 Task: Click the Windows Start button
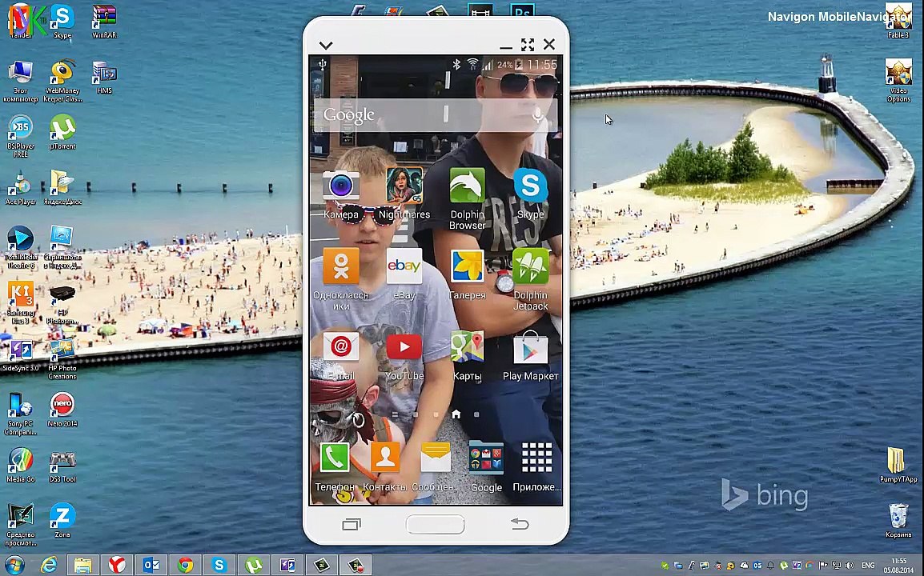pos(14,566)
